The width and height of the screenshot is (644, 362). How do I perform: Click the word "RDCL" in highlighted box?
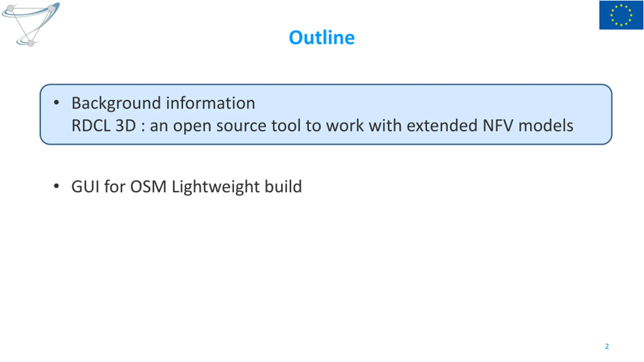pos(91,125)
